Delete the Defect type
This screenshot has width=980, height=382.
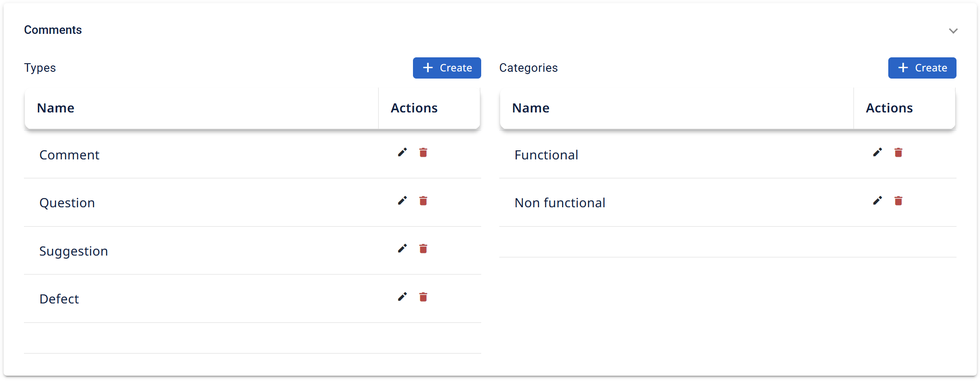click(423, 297)
